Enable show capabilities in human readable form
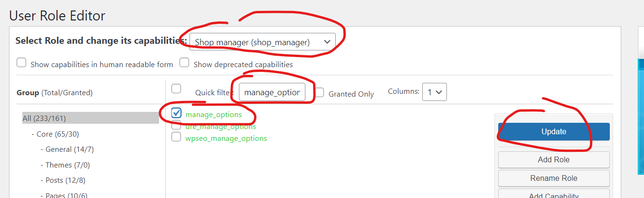Screen dimensions: 644x198 (21, 63)
